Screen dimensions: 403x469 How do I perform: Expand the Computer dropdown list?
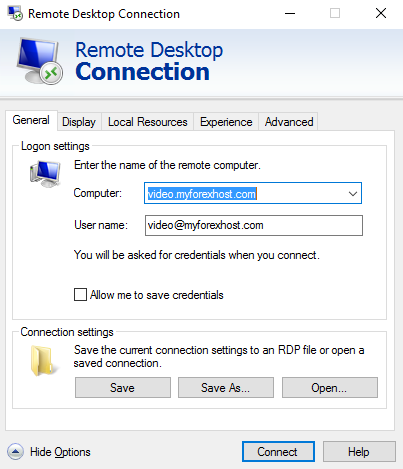point(353,193)
